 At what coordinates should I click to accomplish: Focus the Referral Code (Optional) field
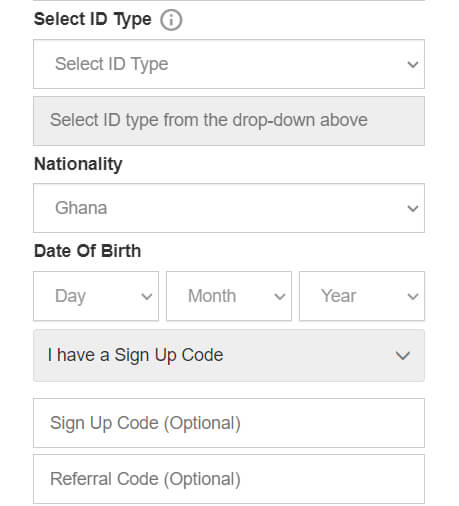[x=229, y=479]
